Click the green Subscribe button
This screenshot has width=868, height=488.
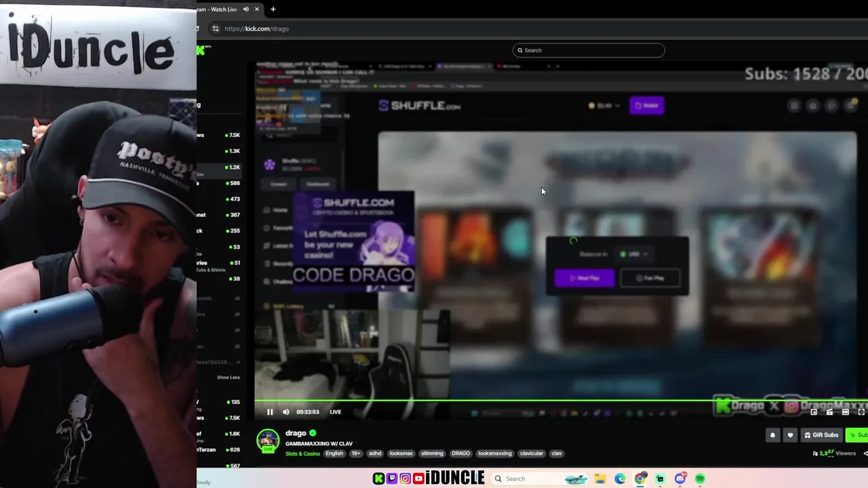[857, 435]
